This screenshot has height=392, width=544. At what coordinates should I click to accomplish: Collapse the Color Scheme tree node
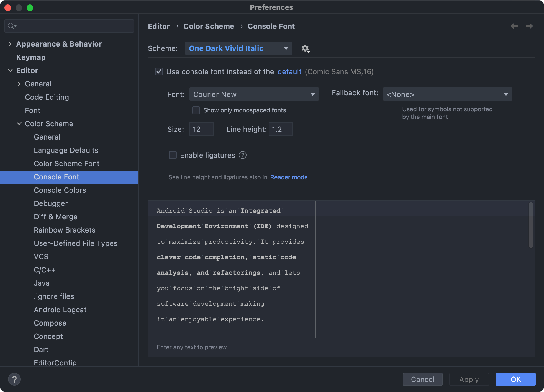(x=19, y=124)
